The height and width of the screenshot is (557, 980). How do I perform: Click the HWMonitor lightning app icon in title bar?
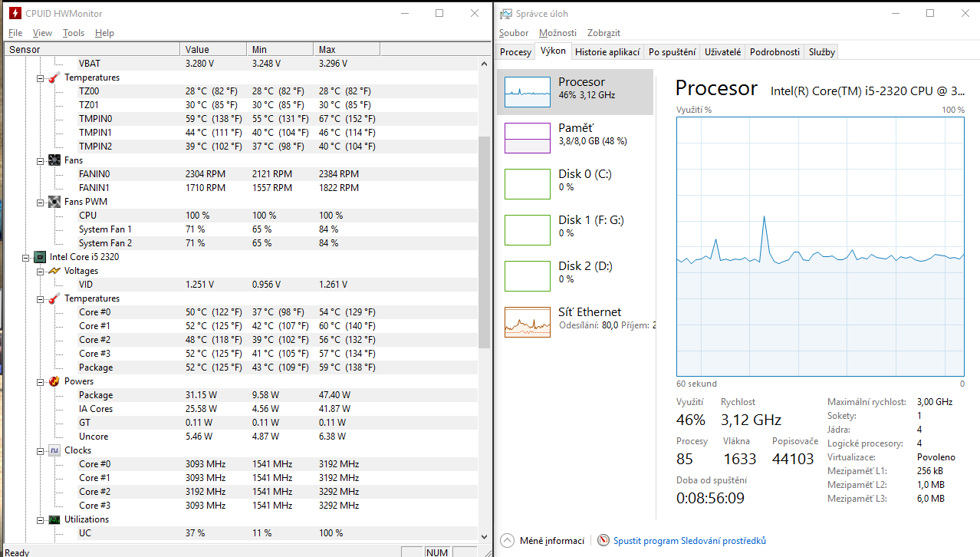tap(14, 14)
